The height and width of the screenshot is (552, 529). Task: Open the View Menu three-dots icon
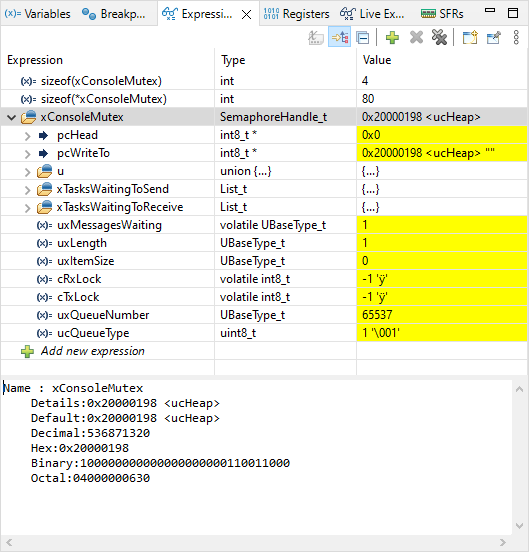click(x=516, y=37)
